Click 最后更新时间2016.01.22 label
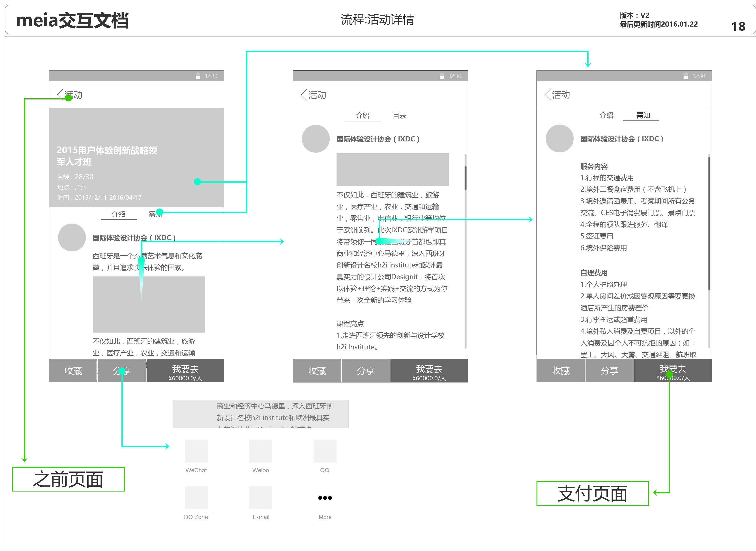The width and height of the screenshot is (756, 551). 659,24
